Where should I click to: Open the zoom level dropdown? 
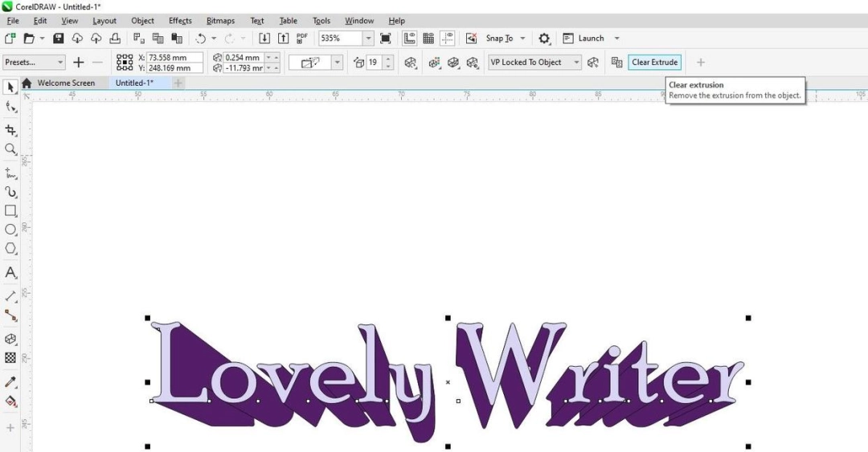(368, 39)
